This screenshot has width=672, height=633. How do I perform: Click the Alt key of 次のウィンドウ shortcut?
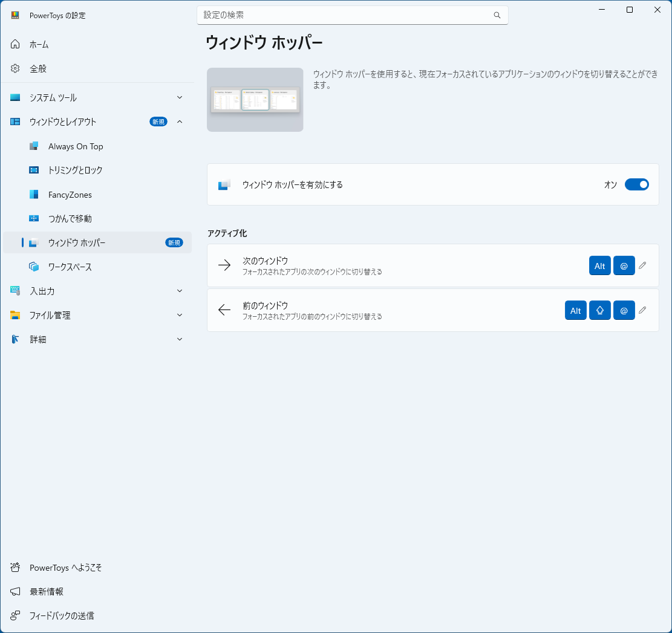599,265
